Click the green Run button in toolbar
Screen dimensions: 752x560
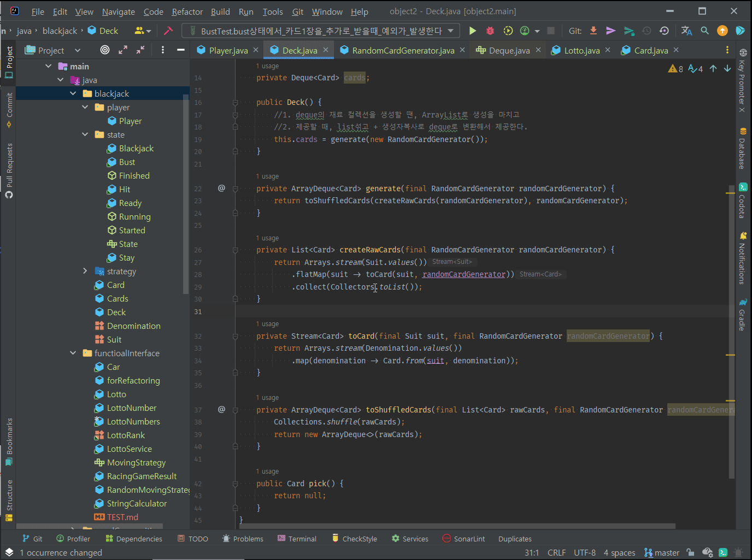pos(473,31)
